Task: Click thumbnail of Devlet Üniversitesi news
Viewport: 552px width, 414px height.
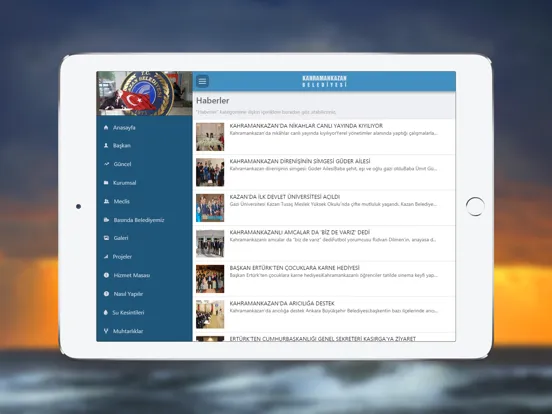Action: click(x=210, y=208)
